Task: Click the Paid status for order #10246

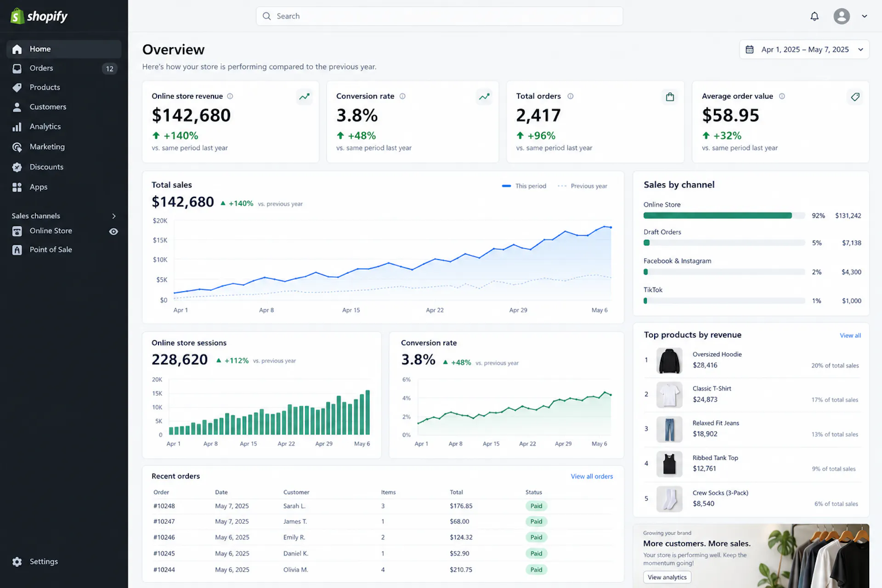Action: (x=536, y=537)
